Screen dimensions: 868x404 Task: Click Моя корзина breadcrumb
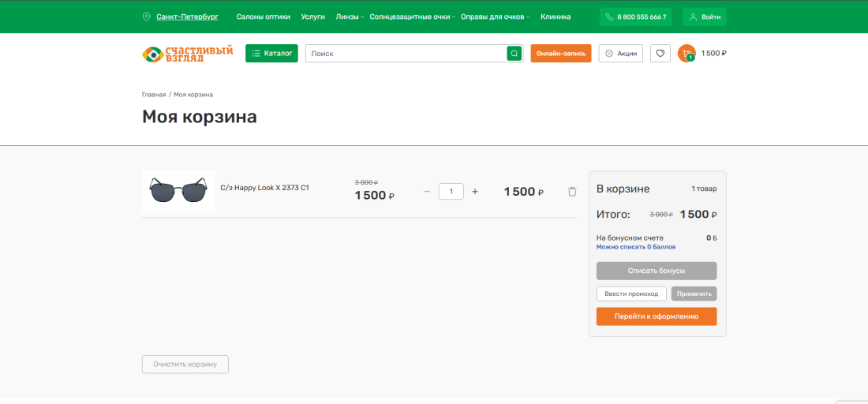tap(193, 95)
